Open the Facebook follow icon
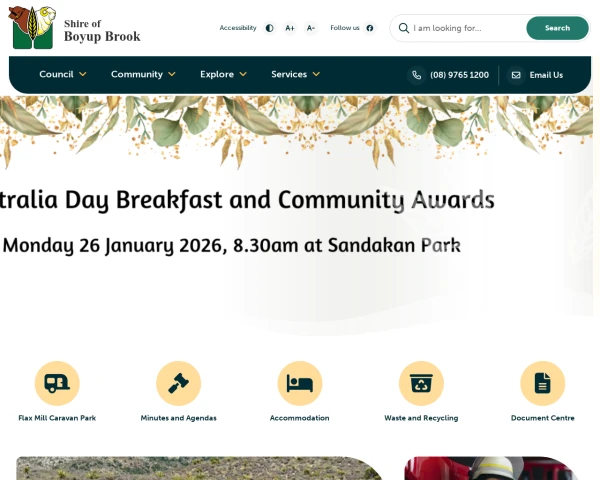This screenshot has height=480, width=600. pos(370,28)
